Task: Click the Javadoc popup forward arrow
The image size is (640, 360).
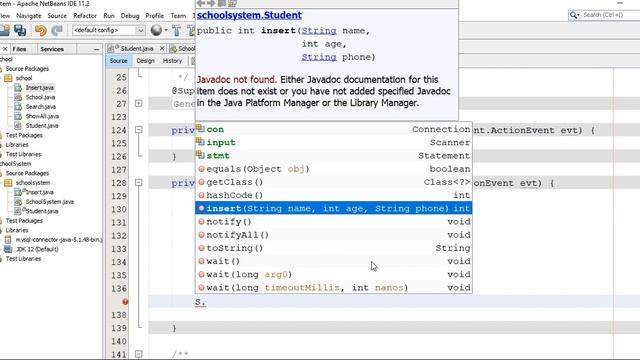Action: pyautogui.click(x=211, y=3)
